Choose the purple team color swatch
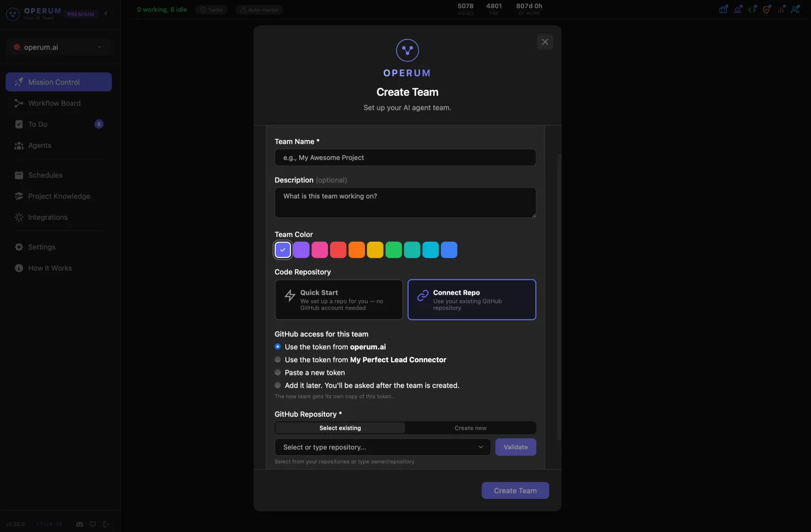Screen dimensions: 811x532 (x=301, y=250)
